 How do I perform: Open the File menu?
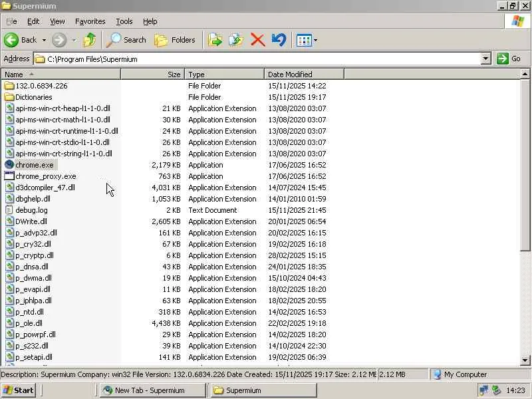coord(11,21)
